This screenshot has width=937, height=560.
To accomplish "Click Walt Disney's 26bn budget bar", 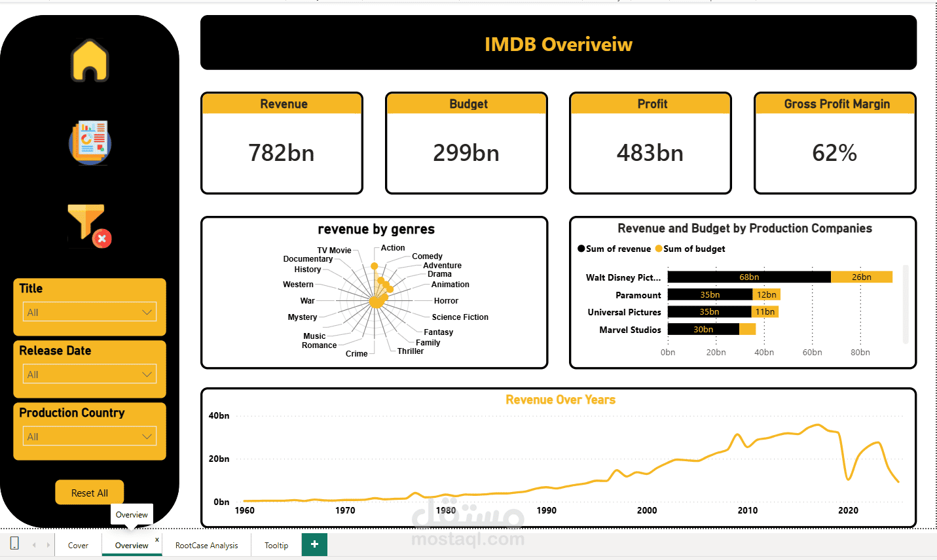I will [862, 277].
